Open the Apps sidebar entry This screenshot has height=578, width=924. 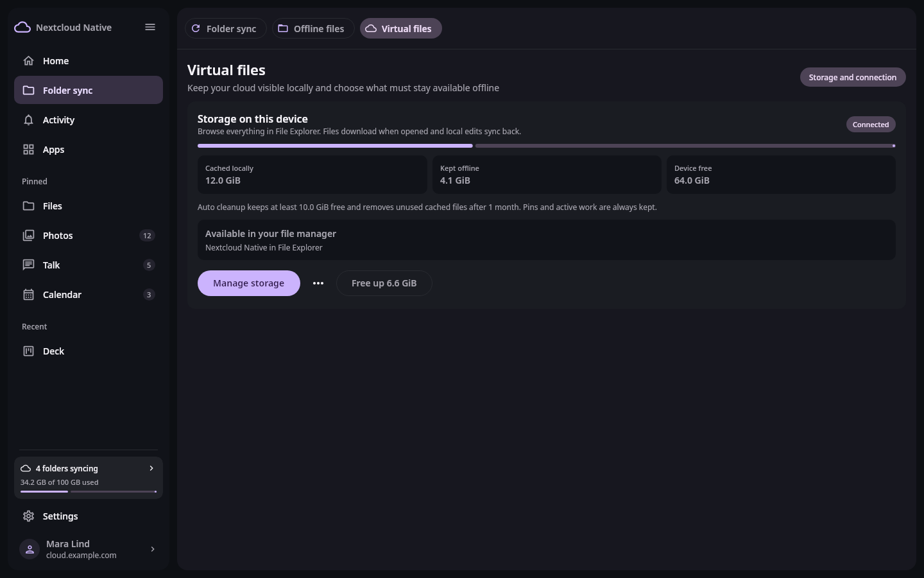pyautogui.click(x=89, y=150)
